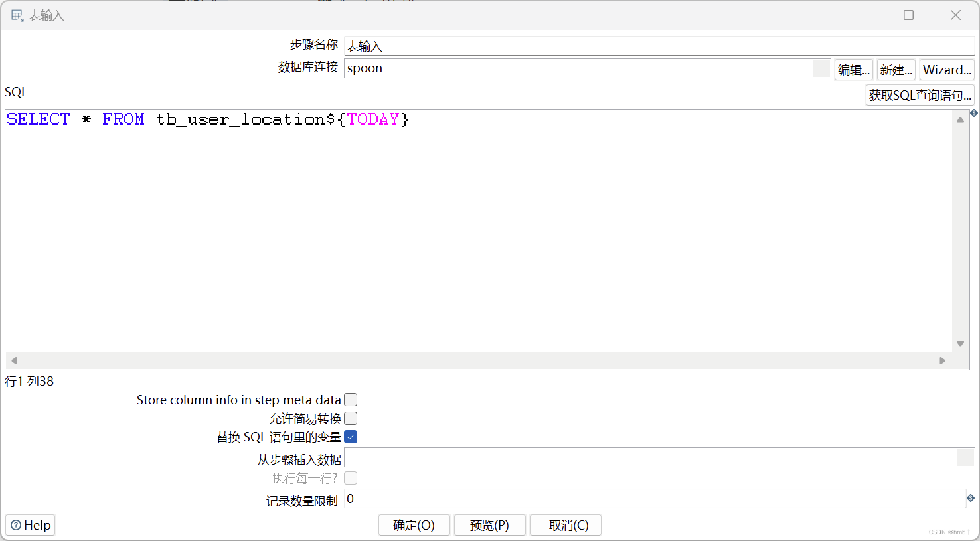This screenshot has height=541, width=980.
Task: Click the 记录数量限制 input field
Action: (655, 499)
